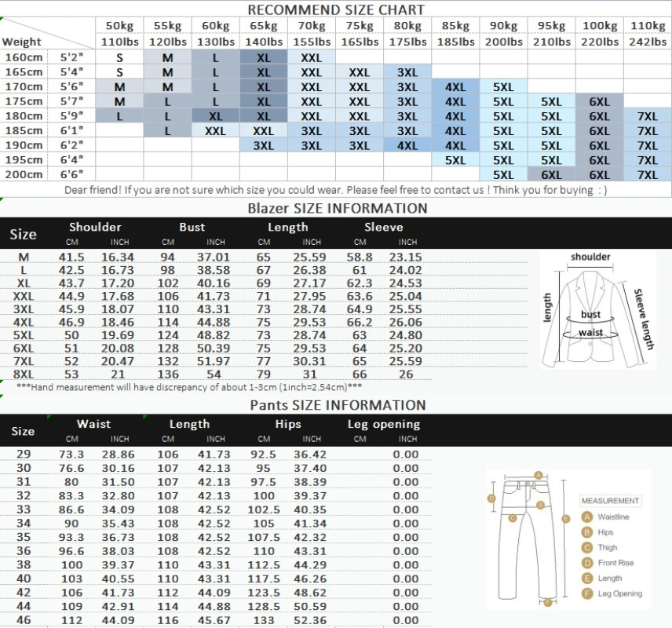Screen dimensions: 672x628
Task: Click the S cell in the 160cm row
Action: click(119, 57)
